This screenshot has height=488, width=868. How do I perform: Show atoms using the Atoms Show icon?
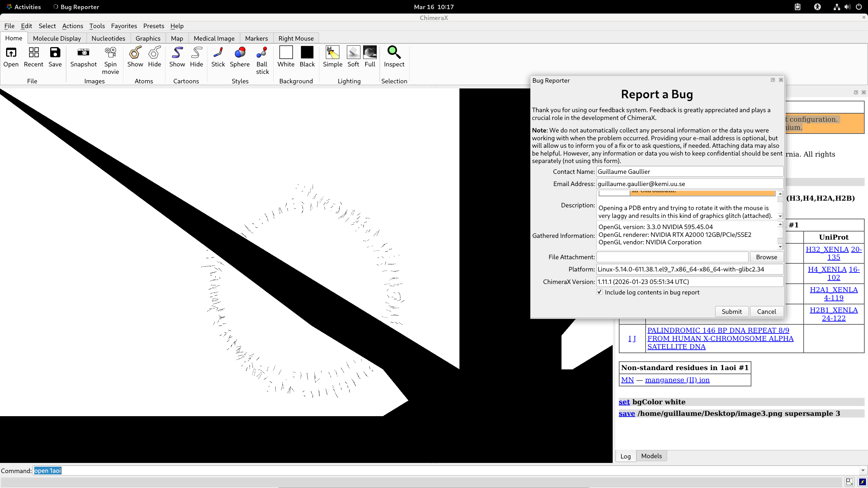coord(135,53)
